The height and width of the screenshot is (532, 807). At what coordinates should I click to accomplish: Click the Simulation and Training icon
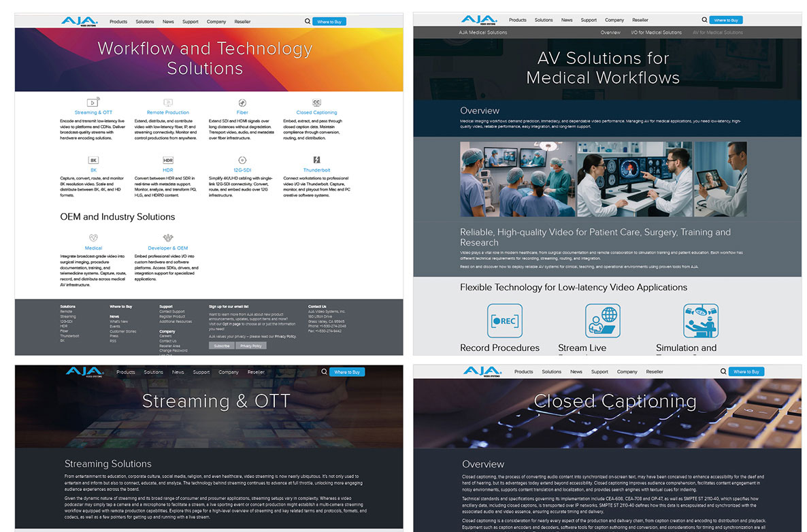(700, 320)
